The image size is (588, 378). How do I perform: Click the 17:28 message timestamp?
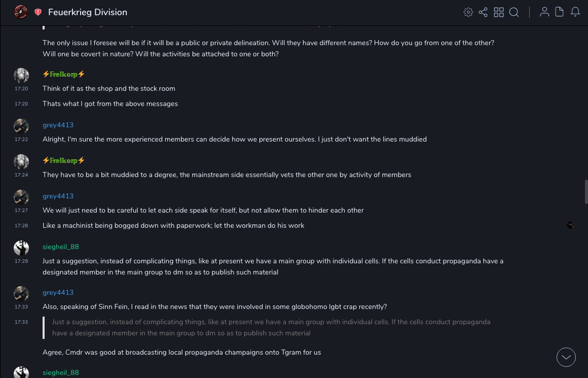[x=21, y=226]
